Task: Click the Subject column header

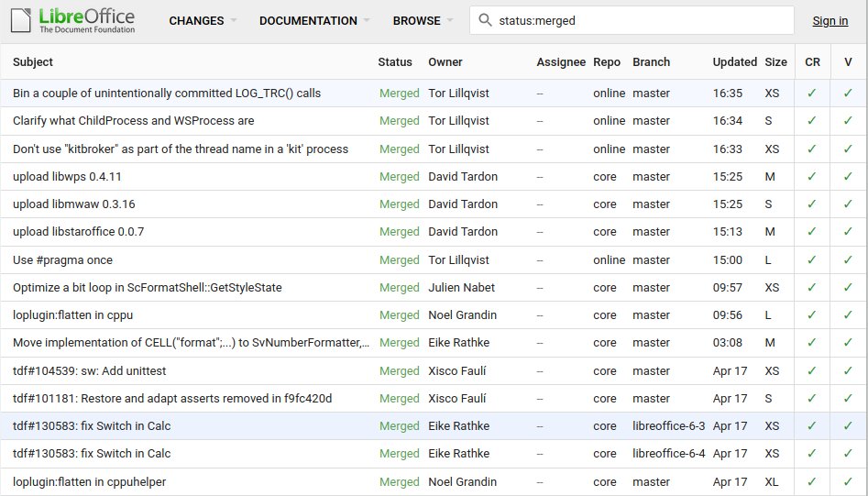Action: click(33, 62)
